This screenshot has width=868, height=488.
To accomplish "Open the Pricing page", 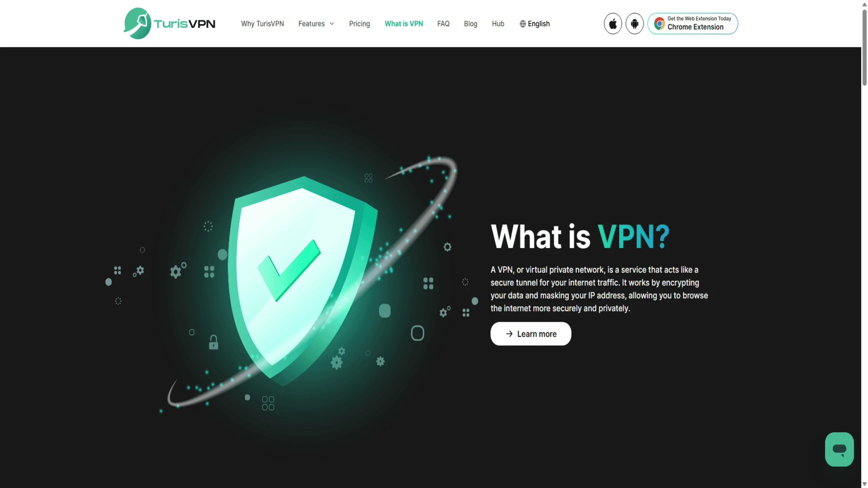I will coord(359,24).
